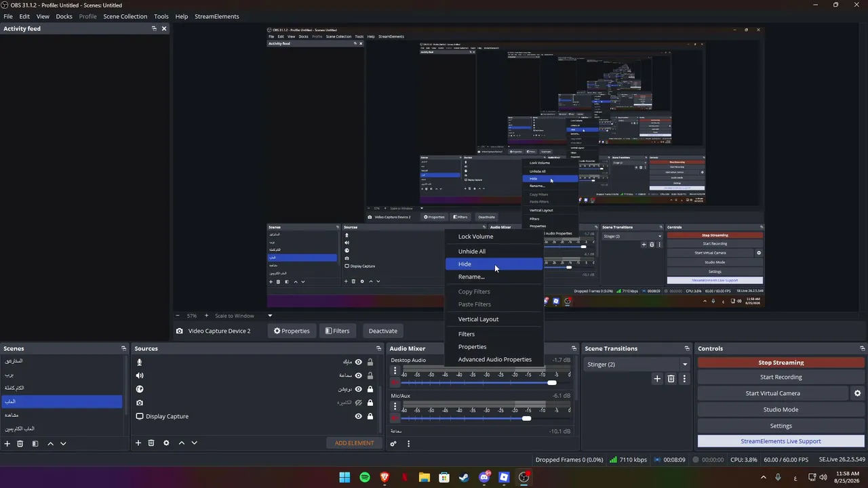Click the speaker audio source icon in Sources
Viewport: 868px width, 488px height.
[140, 375]
